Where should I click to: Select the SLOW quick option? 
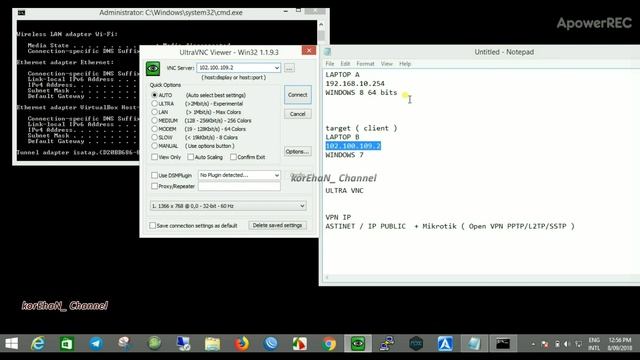(155, 138)
